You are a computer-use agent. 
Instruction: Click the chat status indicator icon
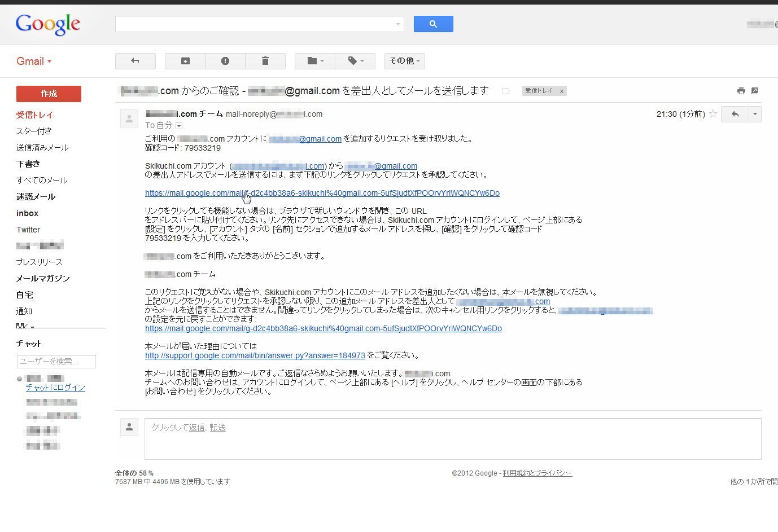pyautogui.click(x=20, y=379)
